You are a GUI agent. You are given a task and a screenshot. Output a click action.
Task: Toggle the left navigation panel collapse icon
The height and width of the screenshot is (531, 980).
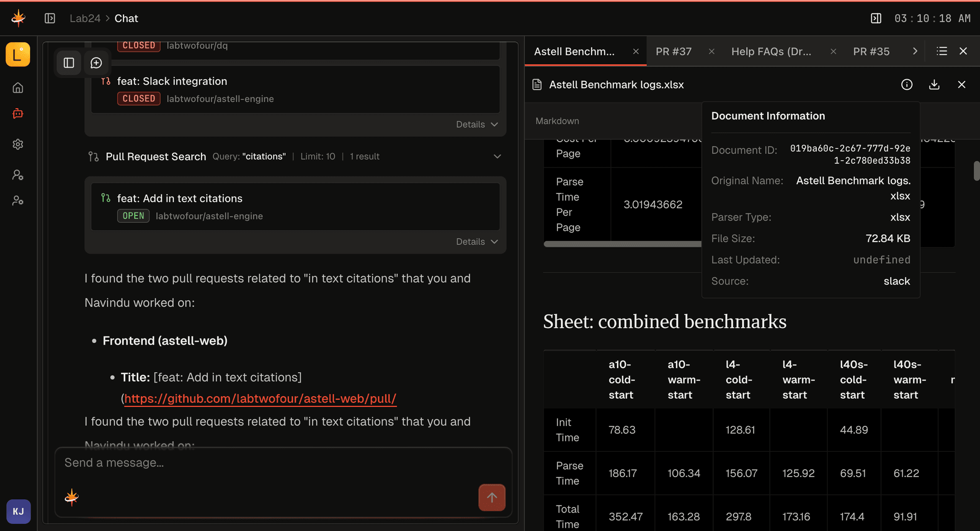click(50, 18)
